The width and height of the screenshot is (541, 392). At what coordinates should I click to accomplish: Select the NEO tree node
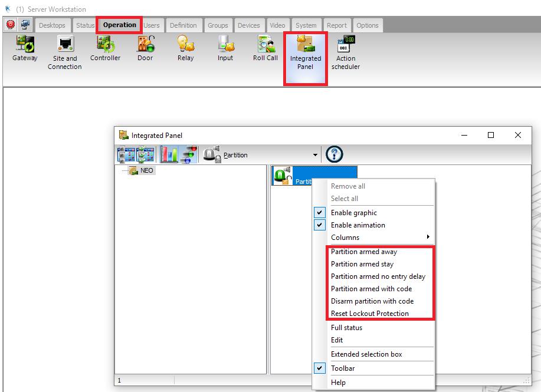[146, 171]
